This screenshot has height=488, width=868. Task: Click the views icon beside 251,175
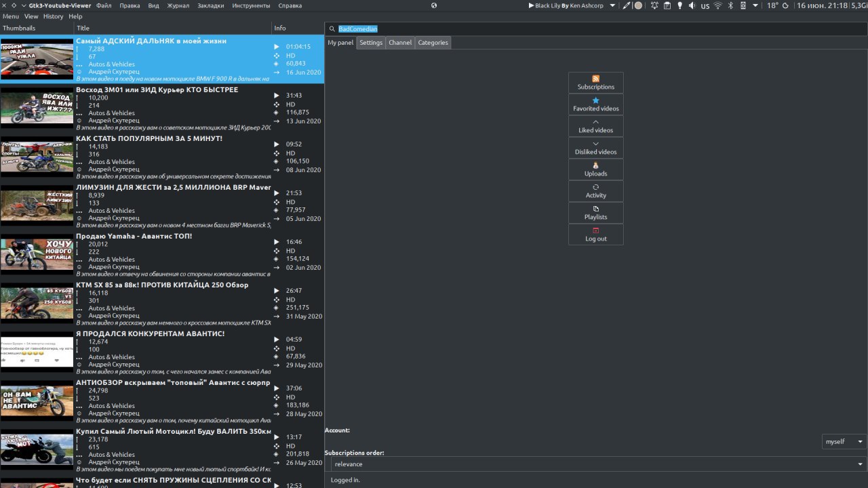[277, 308]
